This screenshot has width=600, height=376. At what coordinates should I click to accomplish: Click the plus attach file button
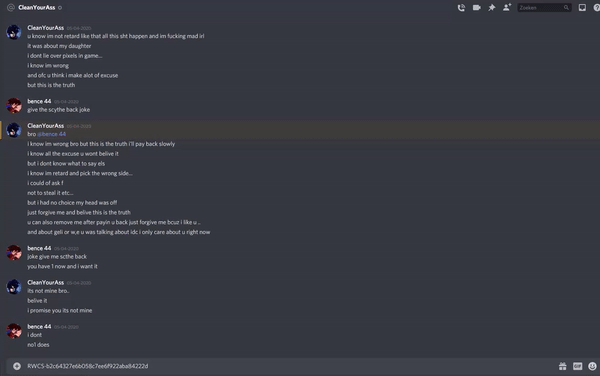pos(17,366)
